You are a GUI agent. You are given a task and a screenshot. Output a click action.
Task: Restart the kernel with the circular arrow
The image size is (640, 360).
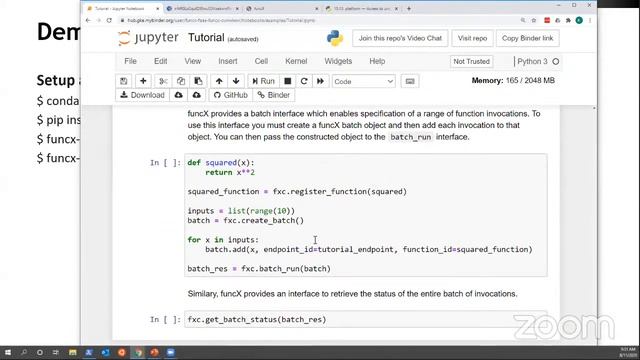[304, 81]
